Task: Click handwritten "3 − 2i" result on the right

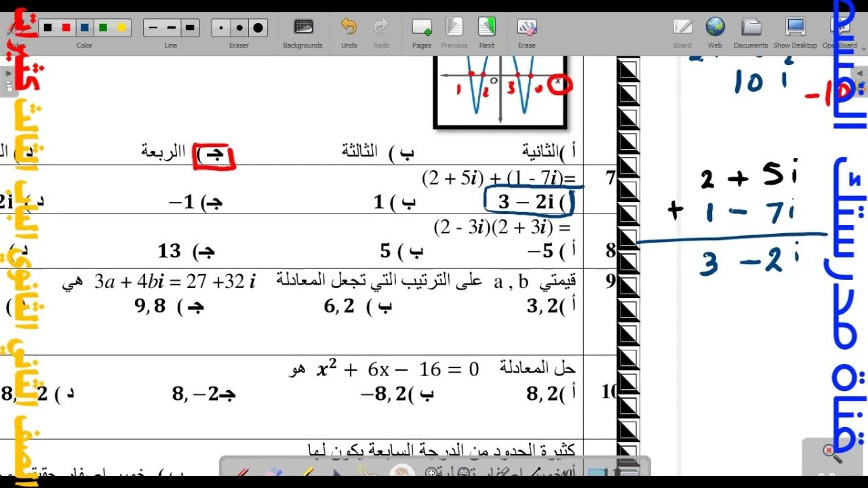Action: [750, 260]
